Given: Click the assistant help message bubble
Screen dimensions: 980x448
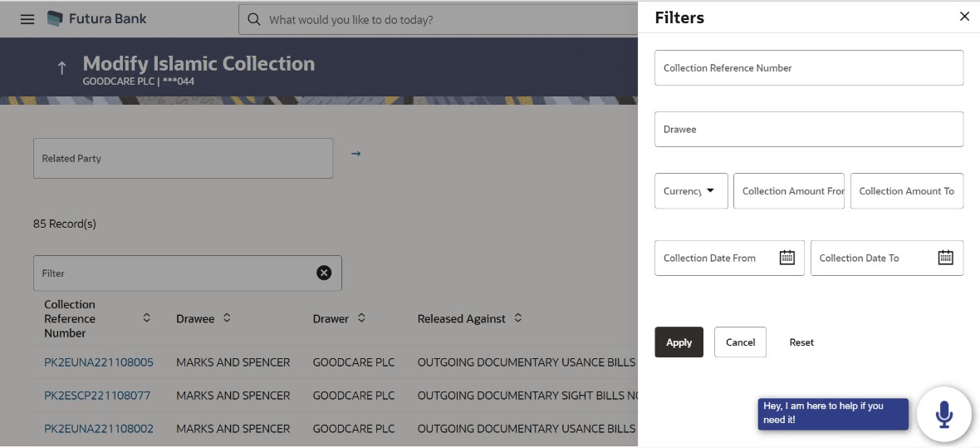Looking at the screenshot, I should pyautogui.click(x=832, y=414).
